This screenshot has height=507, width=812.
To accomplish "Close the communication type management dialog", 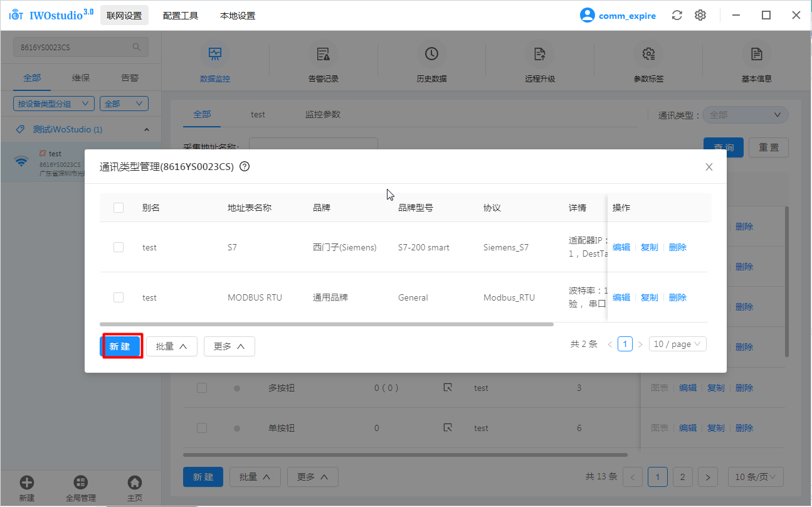I will coord(709,167).
